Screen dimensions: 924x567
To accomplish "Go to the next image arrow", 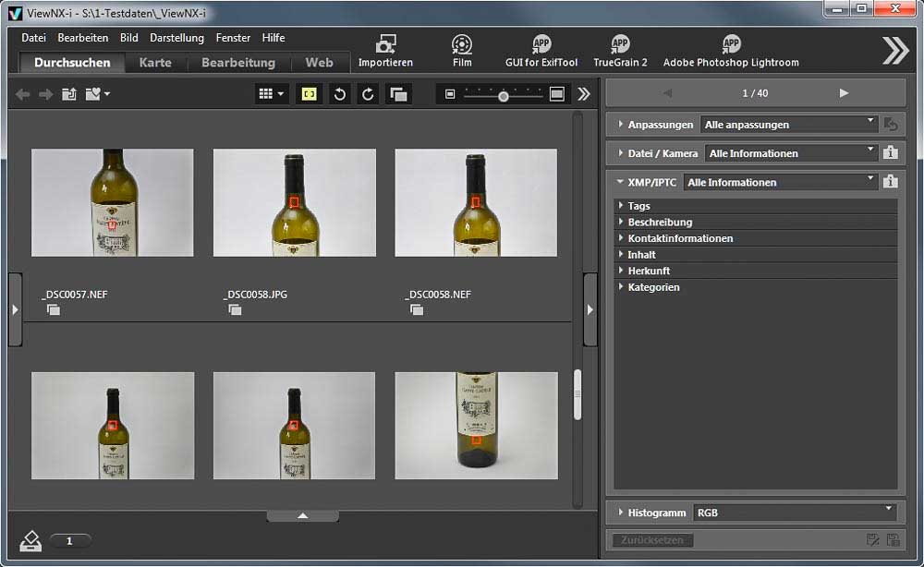I will (x=843, y=93).
